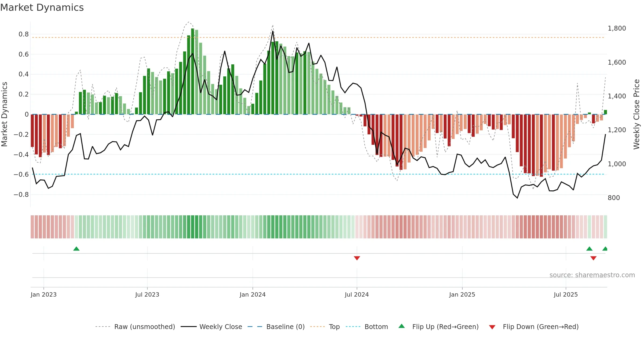Click the Jan 2024 x-axis label

pos(253,294)
